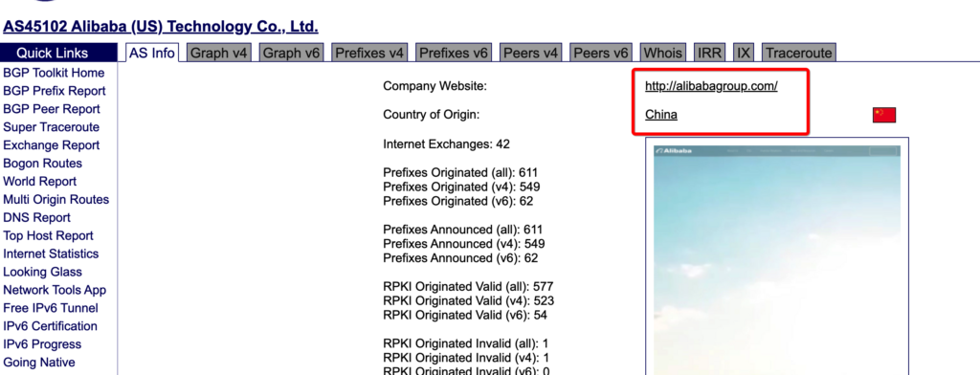
Task: Select 'RPKI Originated Invalid (all): 1' text
Action: pyautogui.click(x=466, y=343)
